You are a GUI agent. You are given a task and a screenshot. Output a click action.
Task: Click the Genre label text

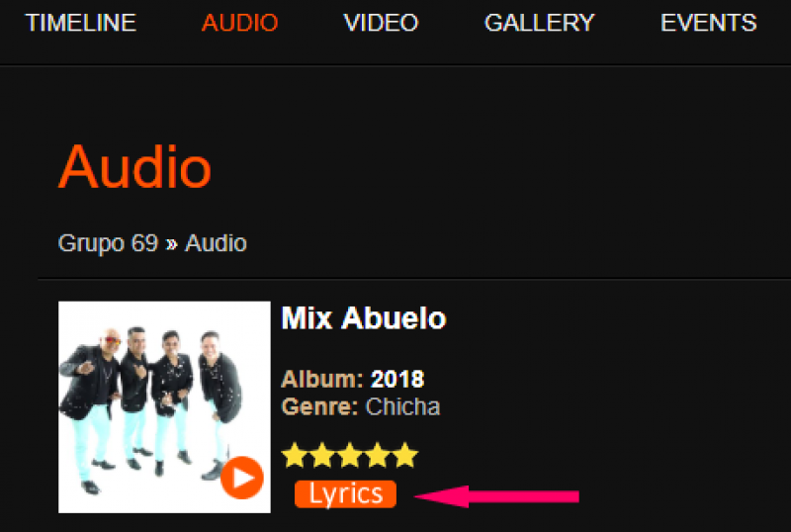319,406
